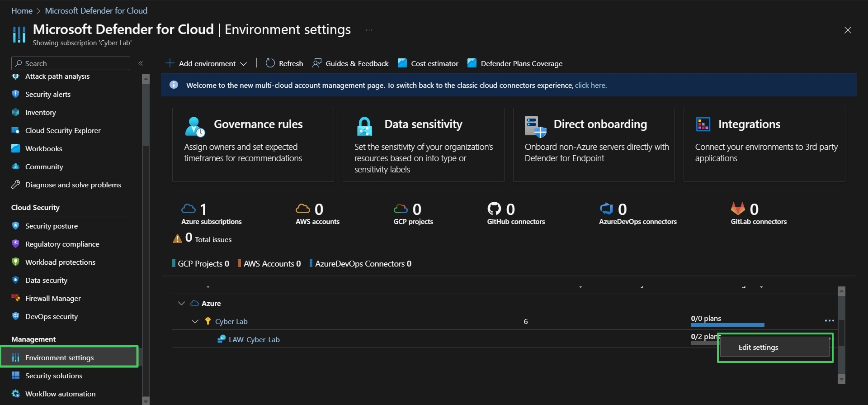Click the Cyber Lab plans progress bar
The width and height of the screenshot is (868, 405).
pos(727,325)
